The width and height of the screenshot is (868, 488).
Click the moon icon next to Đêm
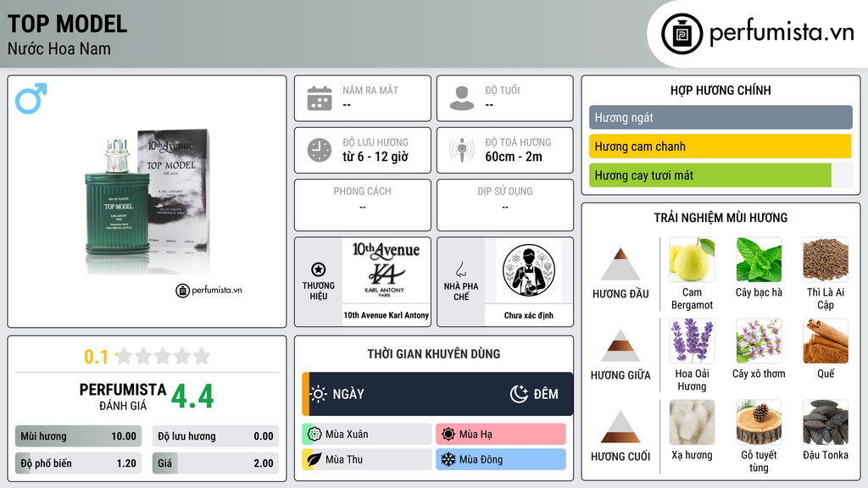[x=519, y=394]
